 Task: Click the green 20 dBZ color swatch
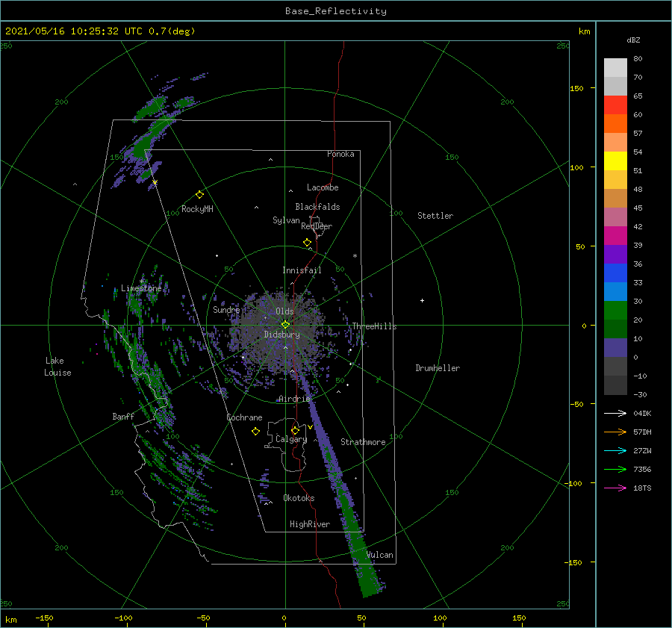[615, 310]
